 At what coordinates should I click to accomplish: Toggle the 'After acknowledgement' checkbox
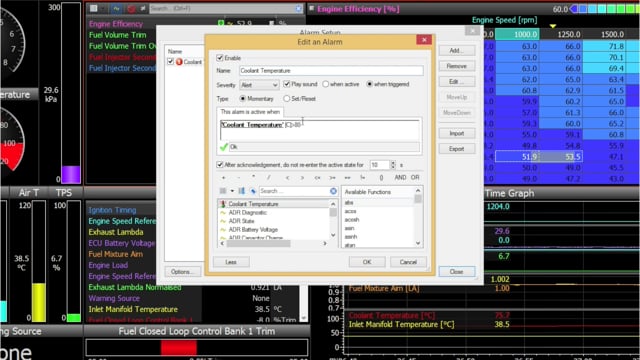(220, 165)
